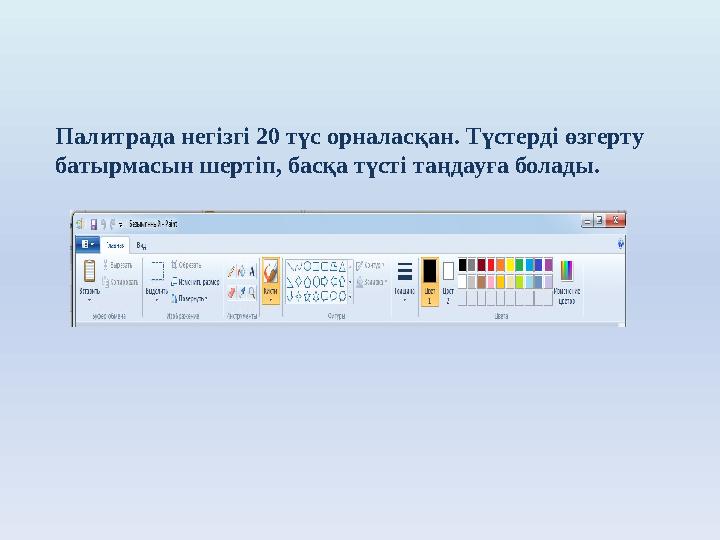The width and height of the screenshot is (720, 540).
Task: Pick the five-point star shape
Action: click(307, 296)
